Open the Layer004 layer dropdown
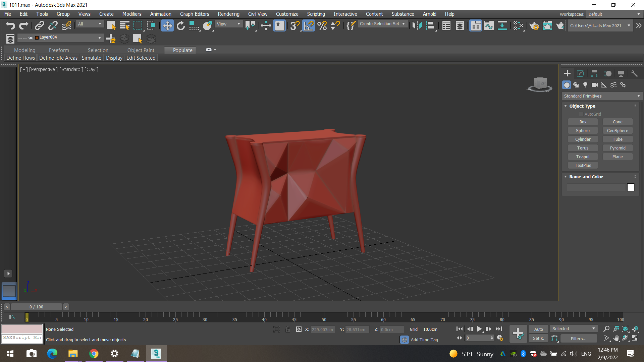644x362 pixels. [99, 37]
